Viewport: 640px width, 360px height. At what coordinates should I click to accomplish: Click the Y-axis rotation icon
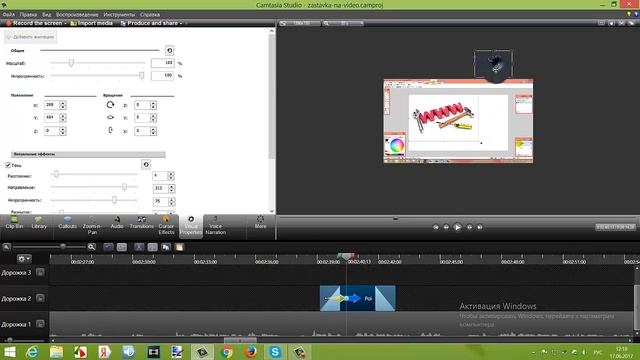110,118
